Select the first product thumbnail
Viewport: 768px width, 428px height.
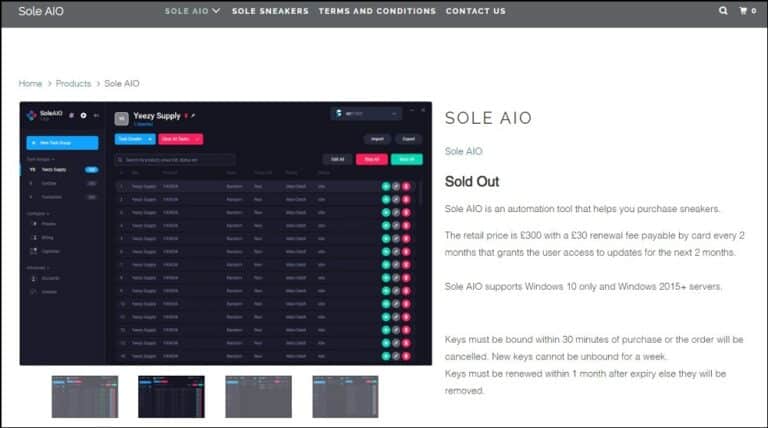(x=84, y=396)
